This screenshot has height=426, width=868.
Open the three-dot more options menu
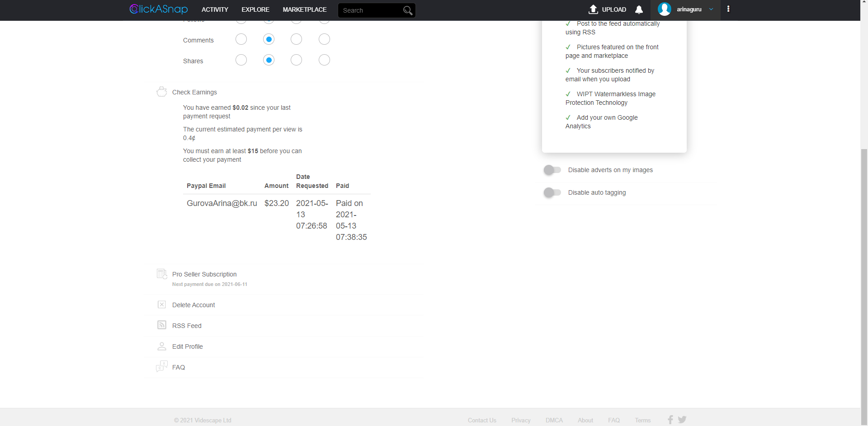(x=728, y=9)
